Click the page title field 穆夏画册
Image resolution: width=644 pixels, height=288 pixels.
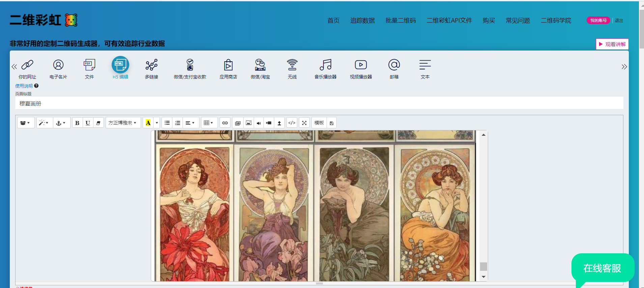point(319,103)
